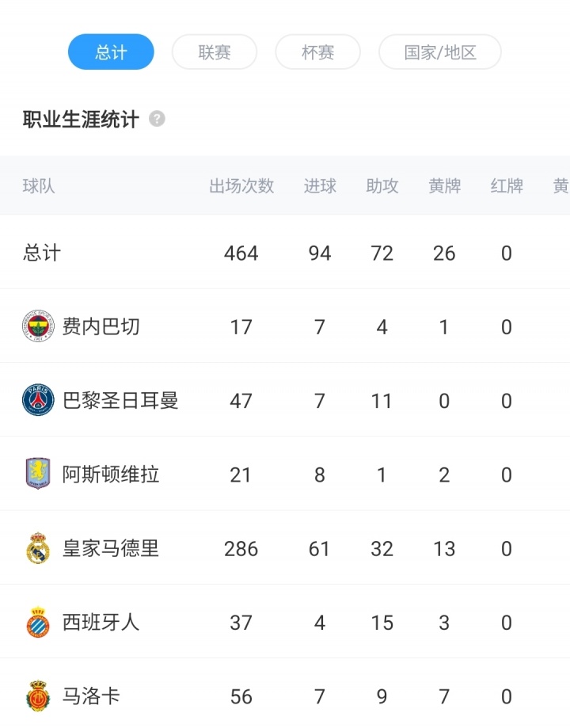Open the 巴黎圣日耳曼 team name link
570x728 pixels.
click(120, 400)
